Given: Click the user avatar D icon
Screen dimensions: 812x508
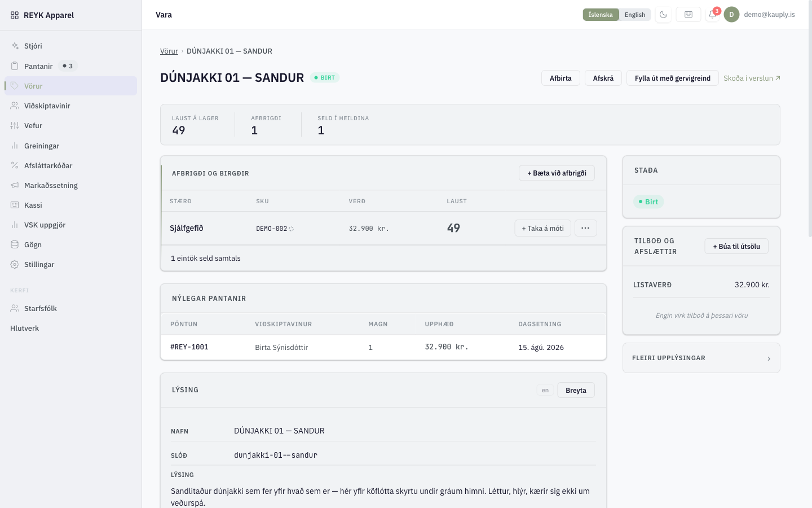Looking at the screenshot, I should pos(732,15).
